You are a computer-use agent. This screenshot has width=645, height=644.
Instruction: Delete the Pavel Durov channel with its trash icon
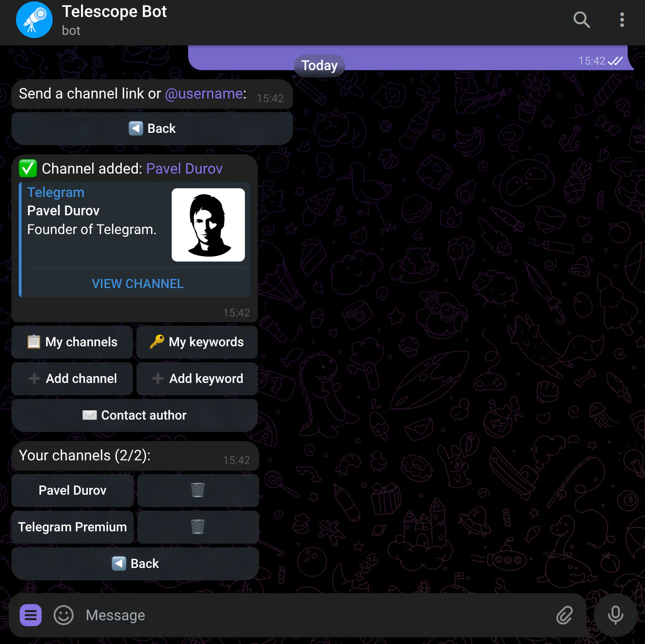[x=198, y=490]
